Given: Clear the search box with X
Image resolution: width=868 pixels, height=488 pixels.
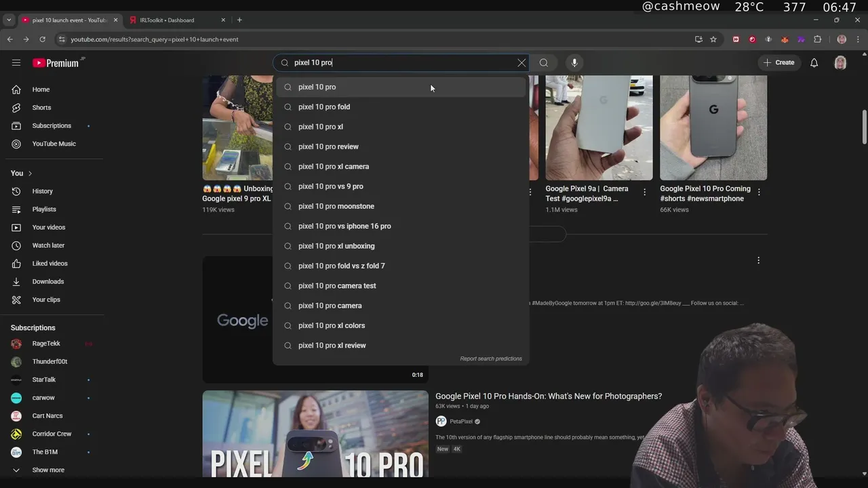Looking at the screenshot, I should pyautogui.click(x=521, y=62).
